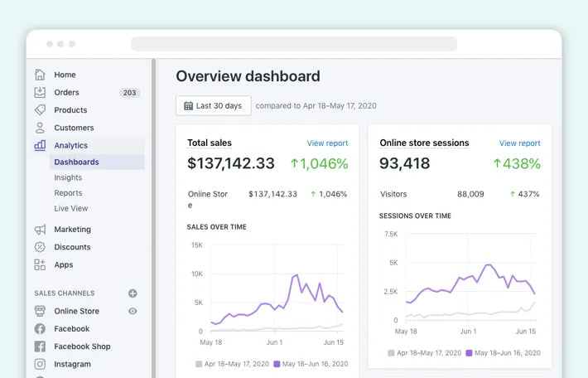Viewport: 588px width, 378px height.
Task: Open Insights under Analytics
Action: pyautogui.click(x=68, y=177)
